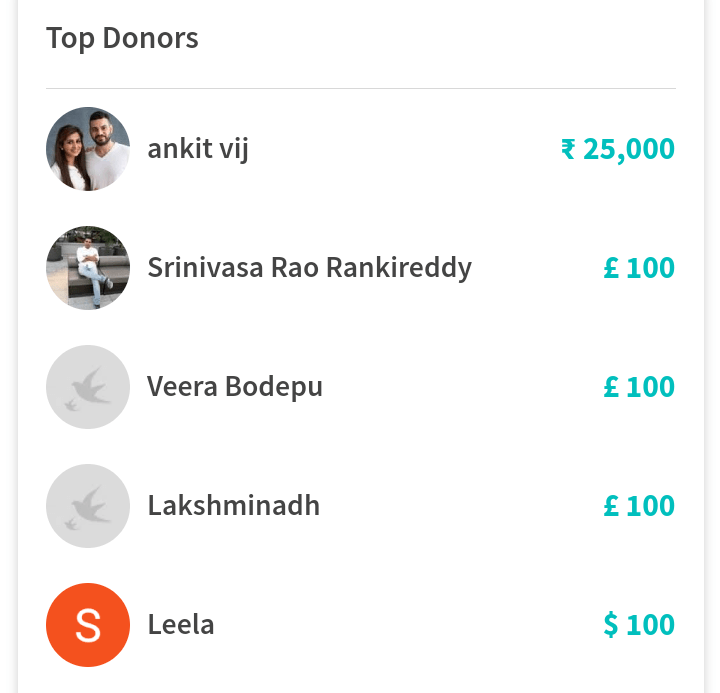Open Srinivasa Rao Rankireddy's profile picture
This screenshot has height=693, width=720.
click(88, 268)
